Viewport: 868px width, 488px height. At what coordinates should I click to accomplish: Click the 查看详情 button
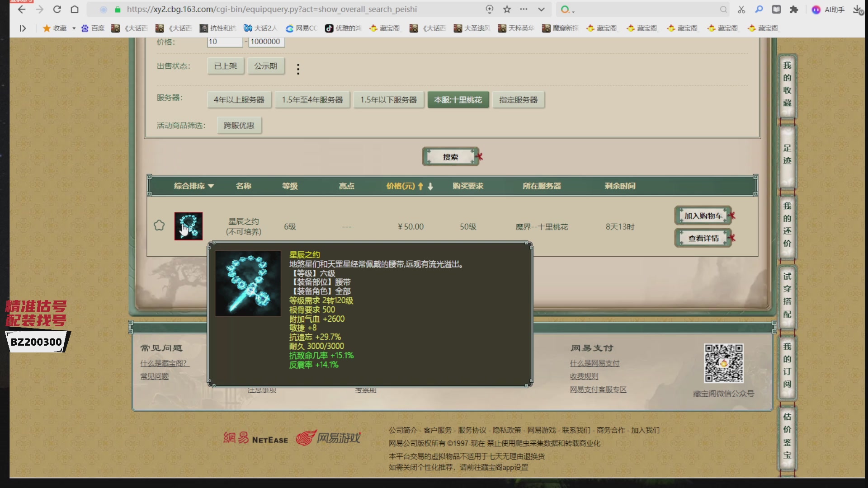[703, 238]
